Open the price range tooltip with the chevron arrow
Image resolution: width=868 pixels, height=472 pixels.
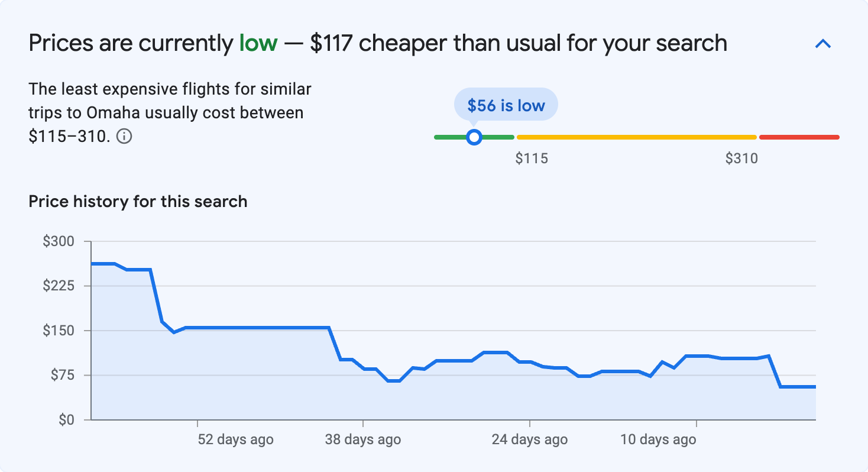[822, 43]
